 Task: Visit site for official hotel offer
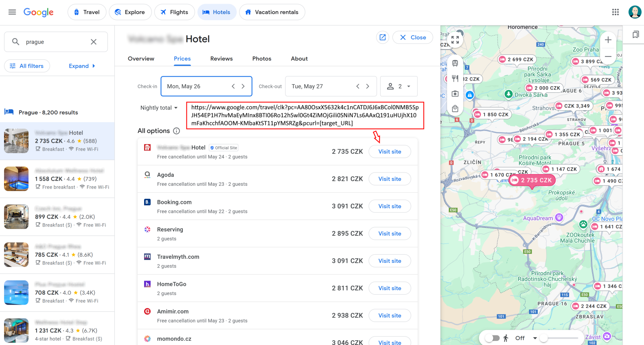coord(390,152)
